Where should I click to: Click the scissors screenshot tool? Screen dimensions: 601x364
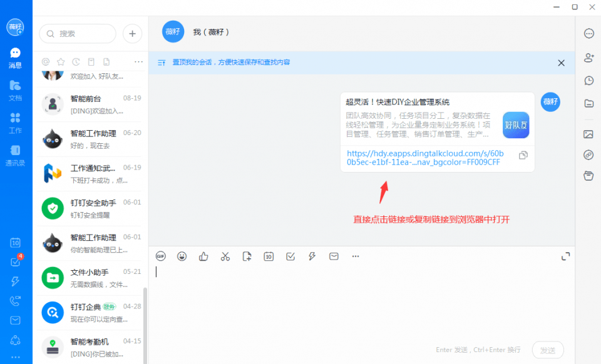click(225, 256)
